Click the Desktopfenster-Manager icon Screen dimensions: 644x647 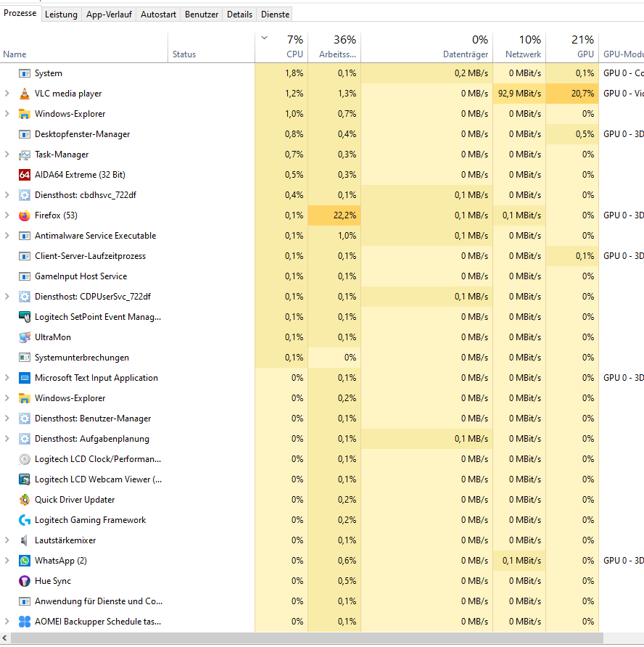(x=25, y=134)
